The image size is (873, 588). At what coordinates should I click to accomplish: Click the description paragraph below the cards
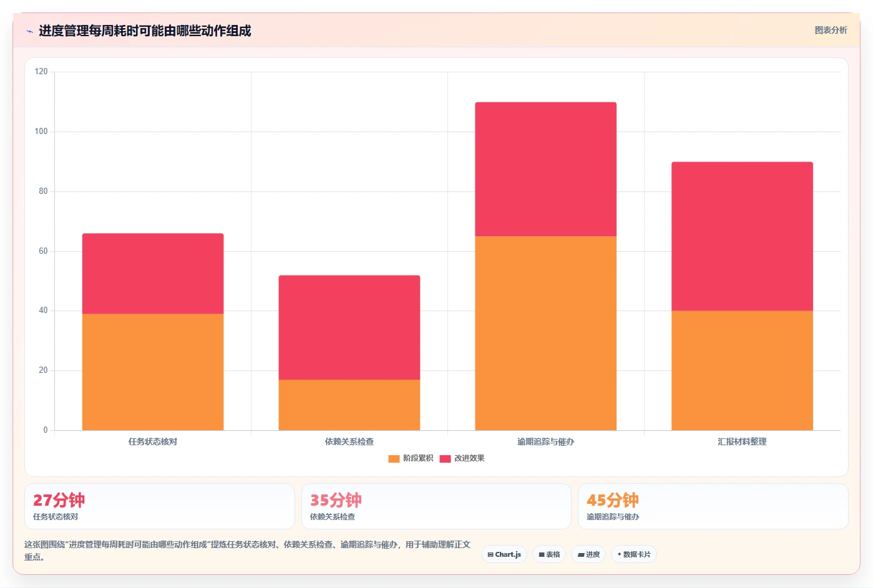(x=248, y=551)
